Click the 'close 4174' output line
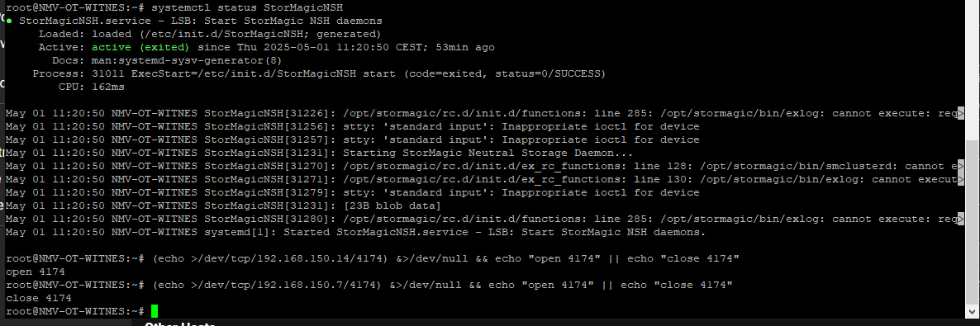This screenshot has width=980, height=326. pos(39,299)
